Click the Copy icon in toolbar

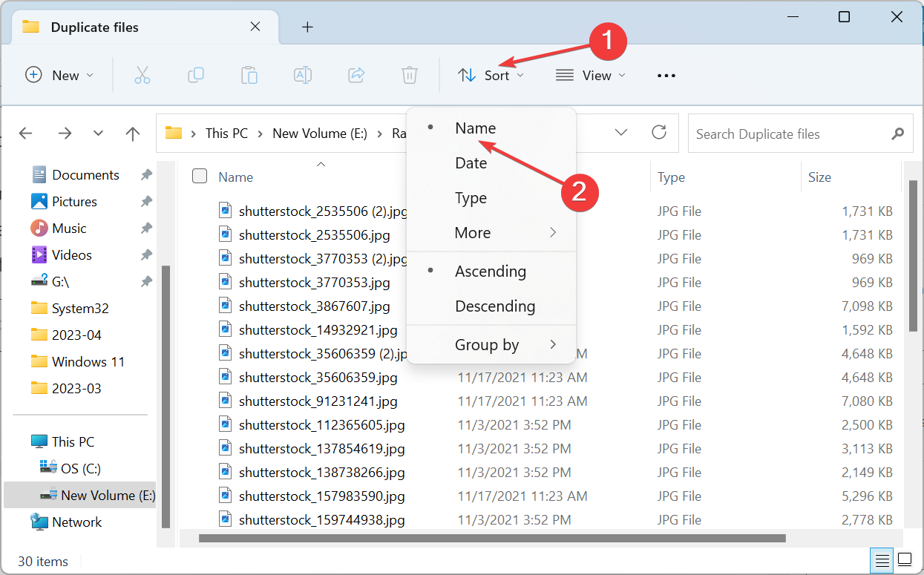pos(196,75)
